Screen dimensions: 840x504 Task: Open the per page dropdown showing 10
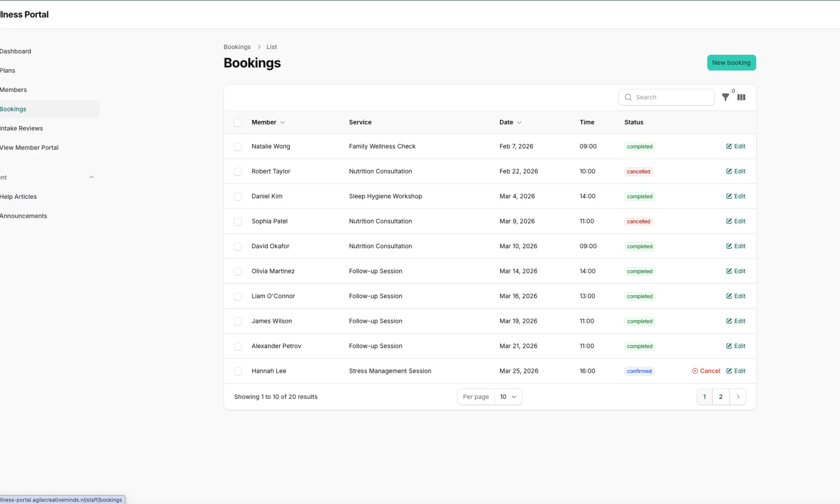(508, 397)
